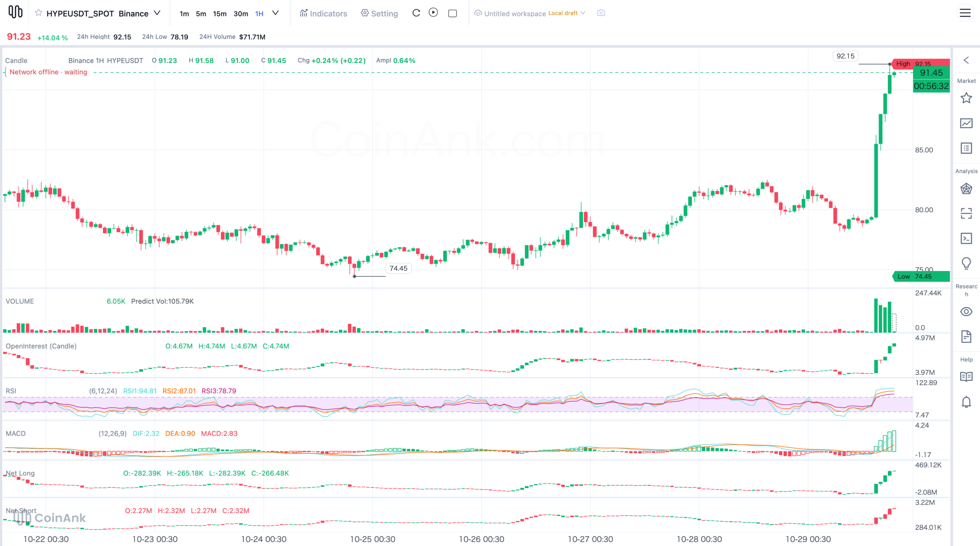Click the Candle indicator label

16,61
